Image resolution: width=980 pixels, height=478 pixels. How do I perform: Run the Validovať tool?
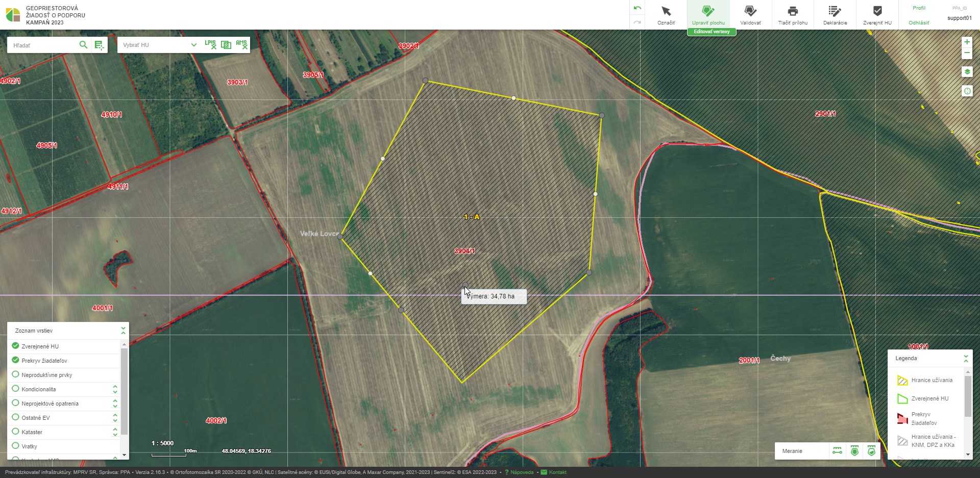click(750, 15)
